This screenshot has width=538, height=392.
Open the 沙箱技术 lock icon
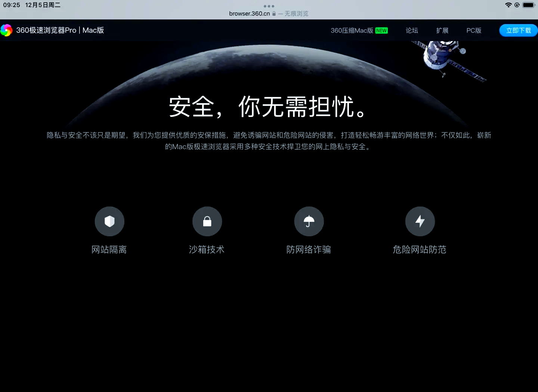click(x=207, y=221)
